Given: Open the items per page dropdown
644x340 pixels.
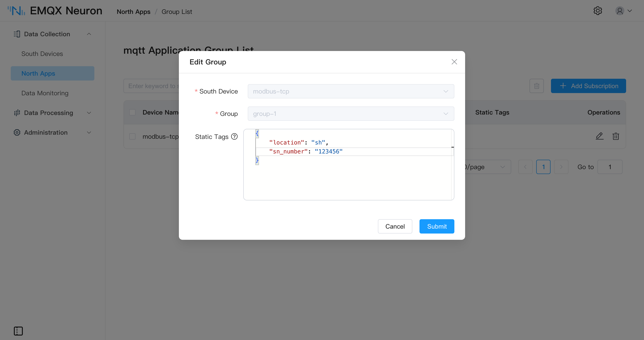Looking at the screenshot, I should (488, 167).
